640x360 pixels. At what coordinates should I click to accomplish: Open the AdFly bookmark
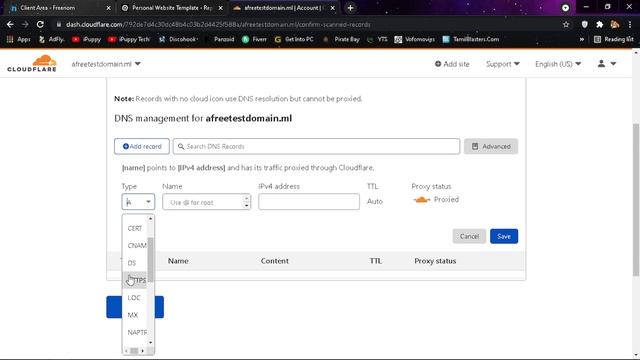(51, 39)
